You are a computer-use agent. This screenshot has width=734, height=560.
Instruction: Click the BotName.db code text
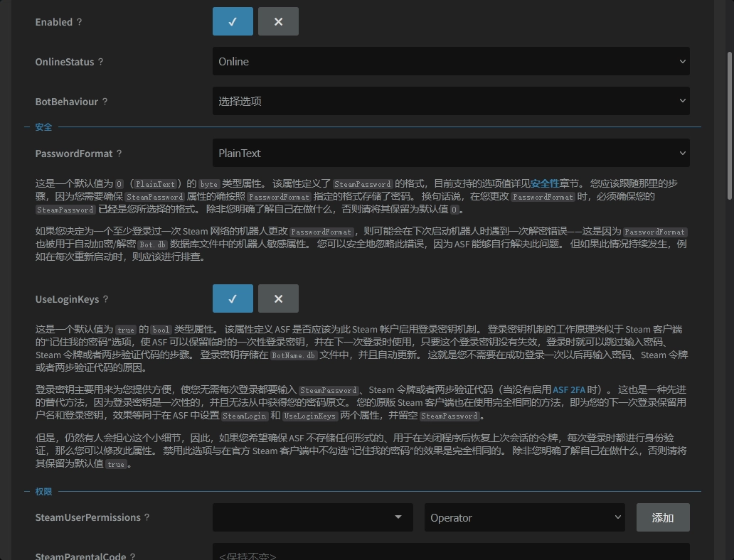point(294,355)
